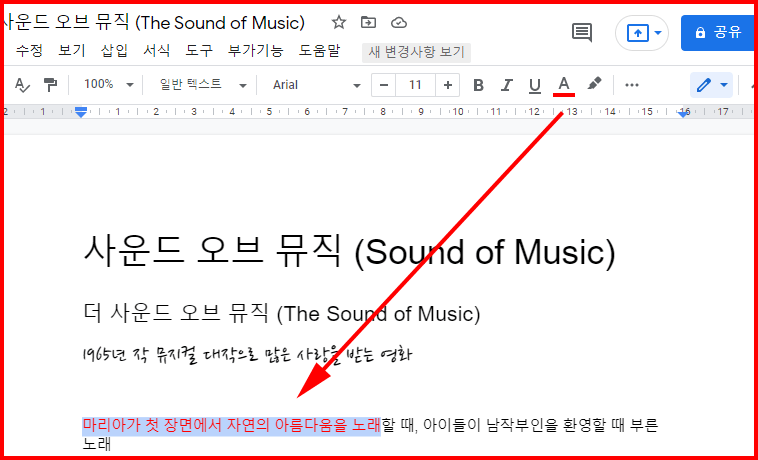Image resolution: width=758 pixels, height=460 pixels.
Task: Open the red text color picker
Action: [x=564, y=86]
